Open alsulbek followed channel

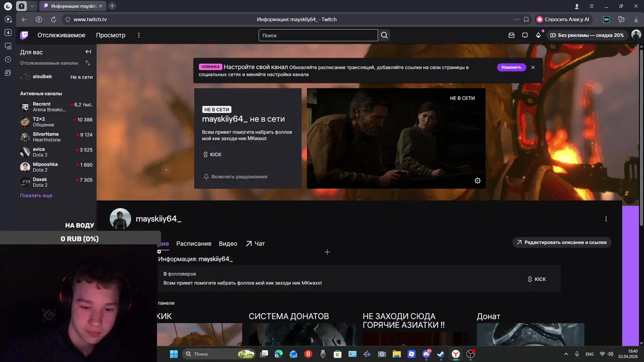pyautogui.click(x=56, y=77)
